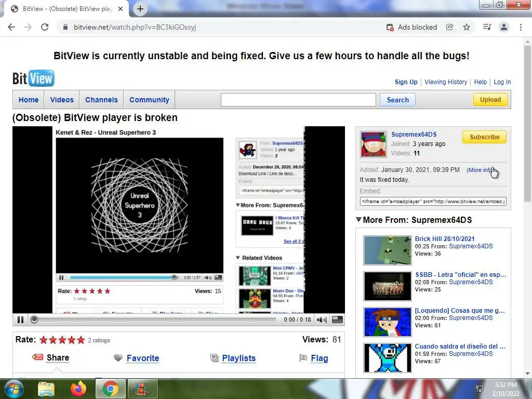Viewport: 532px width, 399px height.
Task: Open the [Loquendo] Cosas que me g... link
Action: [460, 311]
